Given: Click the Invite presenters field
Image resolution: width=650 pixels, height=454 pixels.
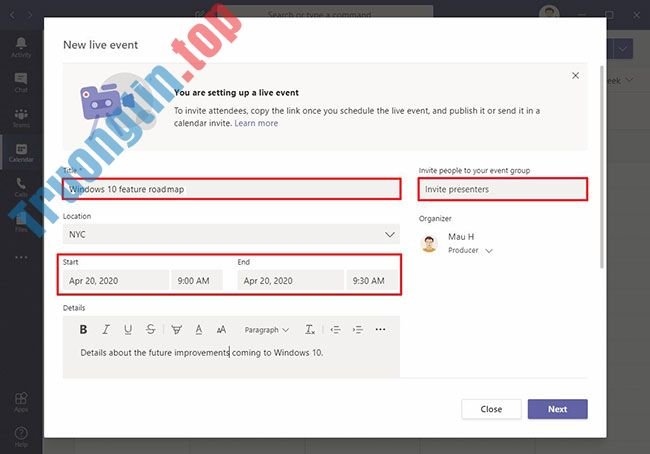Looking at the screenshot, I should pyautogui.click(x=502, y=189).
